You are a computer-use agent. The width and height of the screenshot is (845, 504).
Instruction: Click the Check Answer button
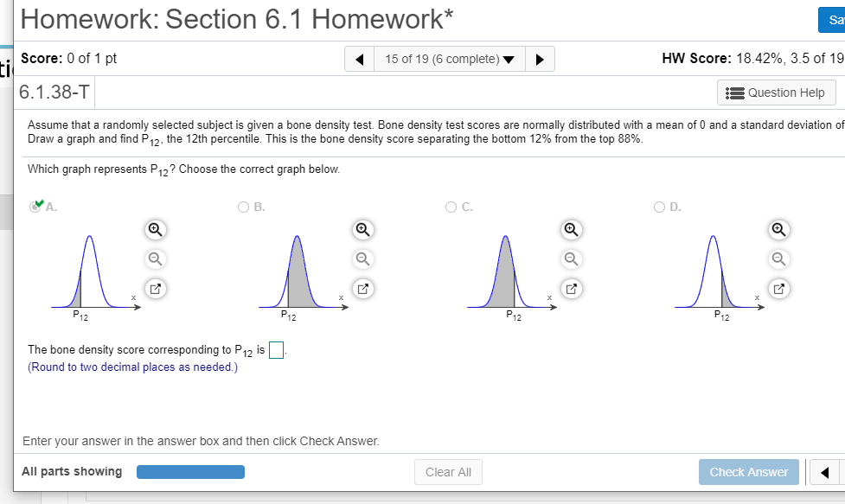click(x=748, y=472)
